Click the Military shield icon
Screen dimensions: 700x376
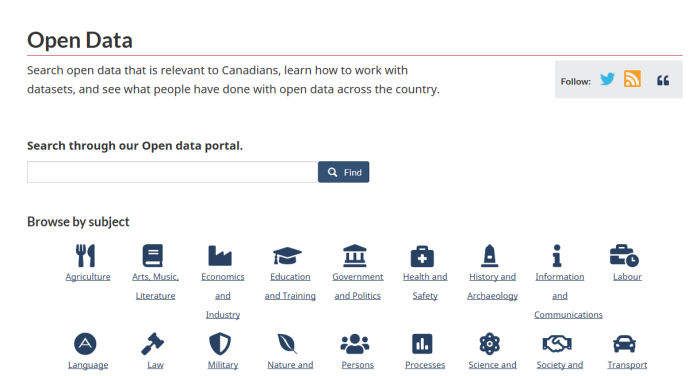[x=220, y=344]
